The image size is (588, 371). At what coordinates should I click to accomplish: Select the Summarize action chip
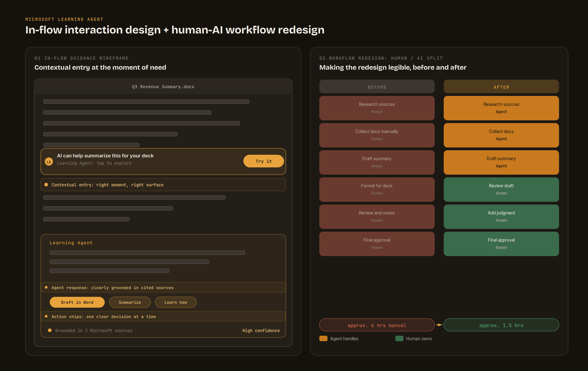[x=130, y=302]
